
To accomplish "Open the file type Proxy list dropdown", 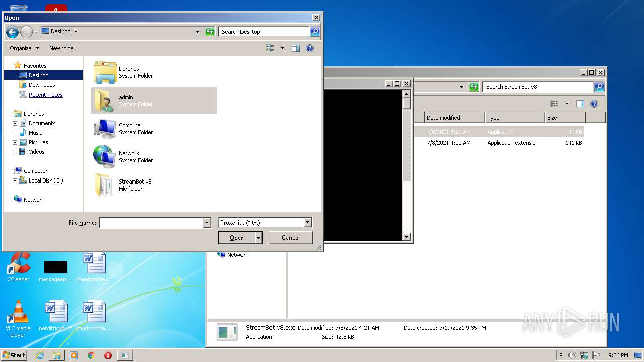I will (x=307, y=223).
